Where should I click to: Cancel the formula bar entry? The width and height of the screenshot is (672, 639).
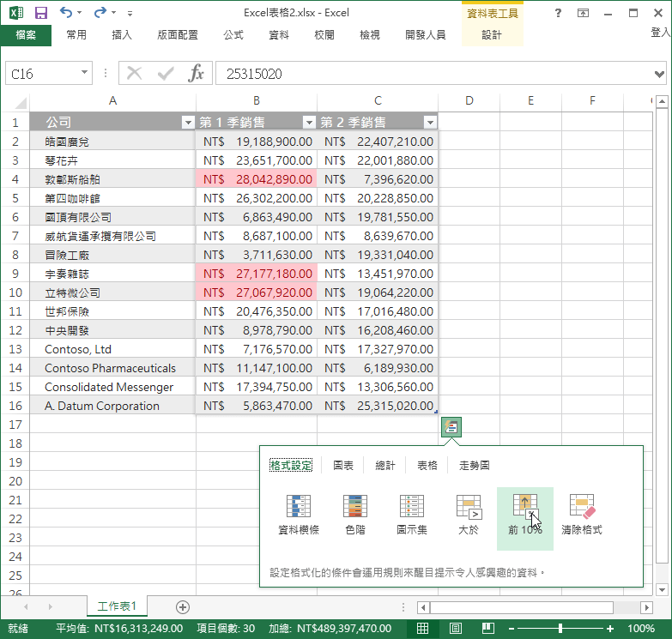tap(134, 73)
